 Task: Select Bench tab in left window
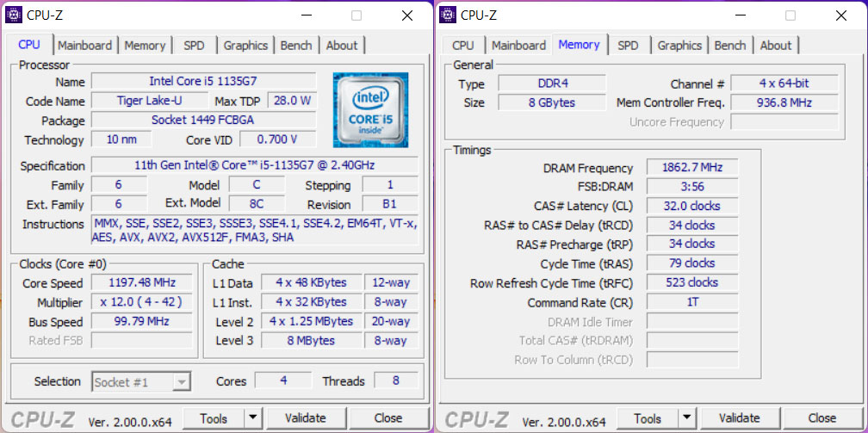(x=296, y=46)
